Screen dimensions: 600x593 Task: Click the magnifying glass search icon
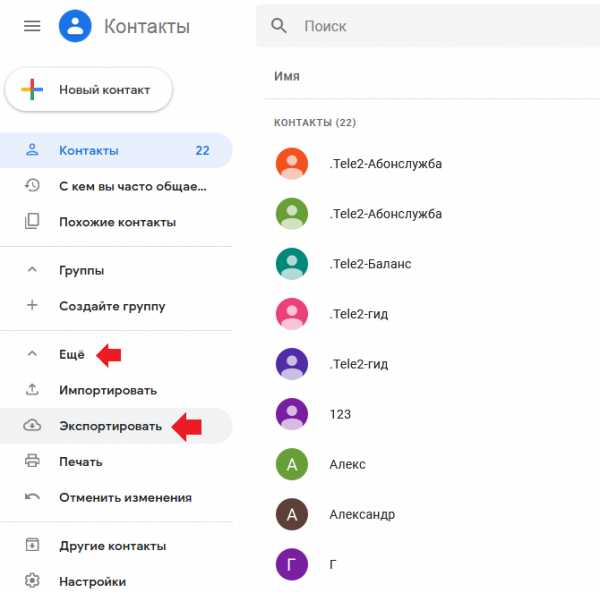(x=279, y=26)
